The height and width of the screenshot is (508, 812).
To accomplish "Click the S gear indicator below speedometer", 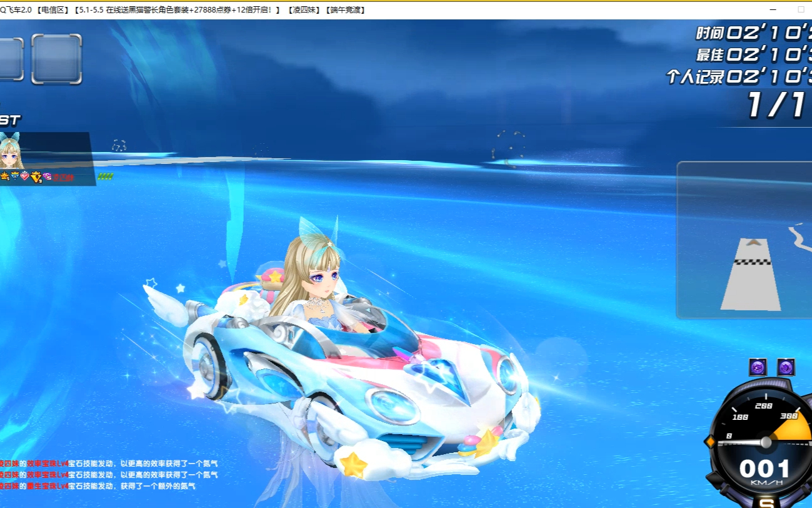I will click(767, 502).
